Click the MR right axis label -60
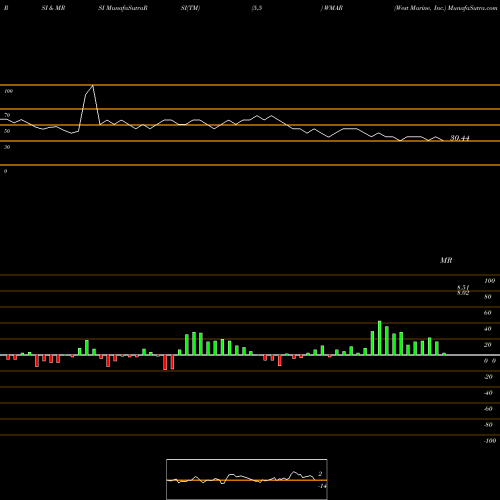The image size is (500, 500). click(488, 409)
